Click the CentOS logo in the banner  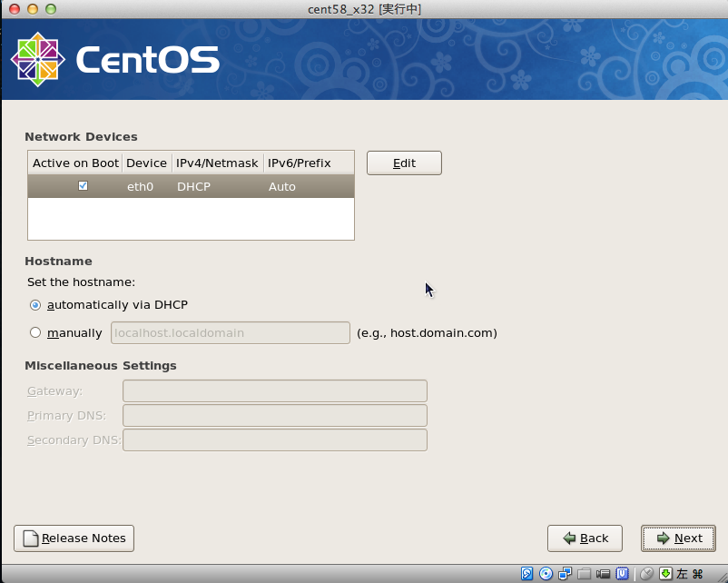pos(114,59)
